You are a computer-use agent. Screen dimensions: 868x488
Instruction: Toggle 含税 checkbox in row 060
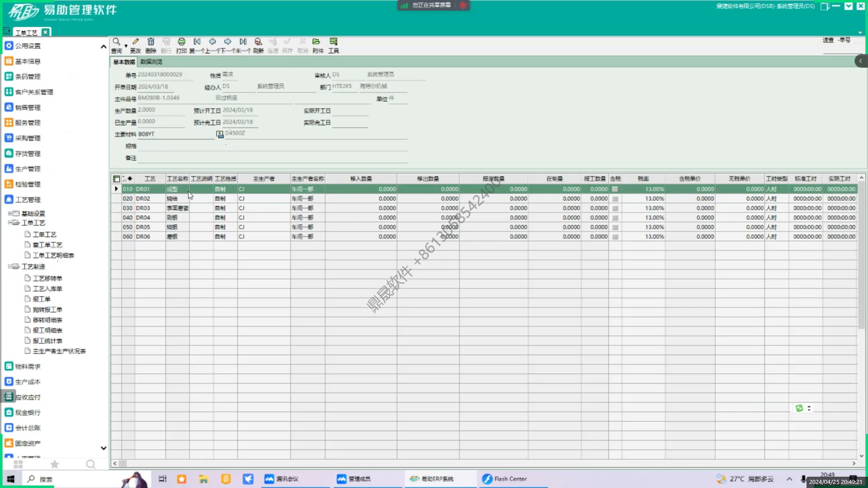click(x=615, y=237)
